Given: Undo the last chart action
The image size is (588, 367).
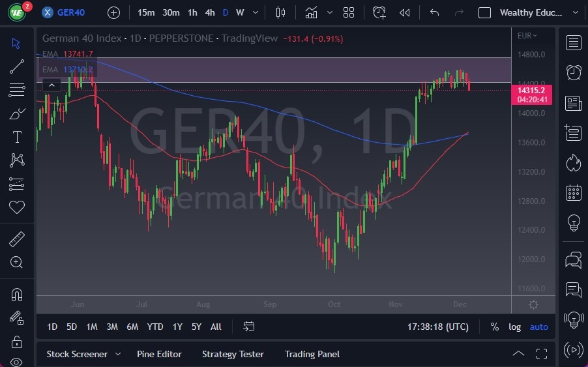Looking at the screenshot, I should click(434, 13).
